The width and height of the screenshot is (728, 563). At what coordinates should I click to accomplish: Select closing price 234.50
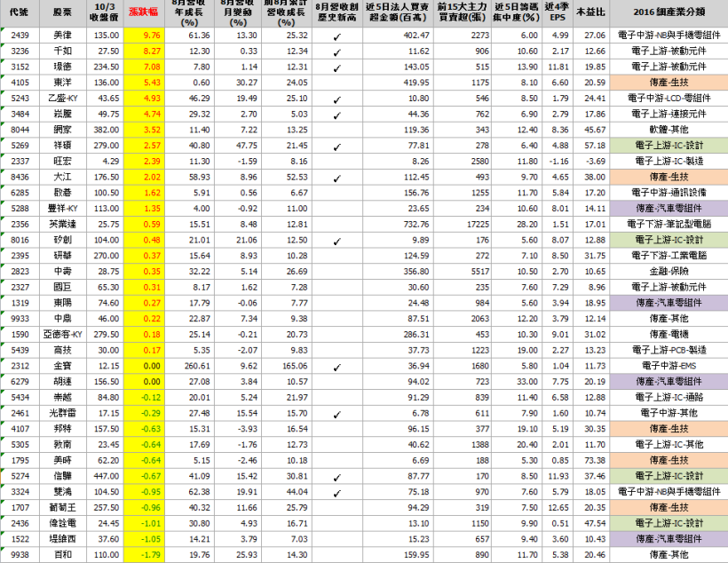pos(107,67)
